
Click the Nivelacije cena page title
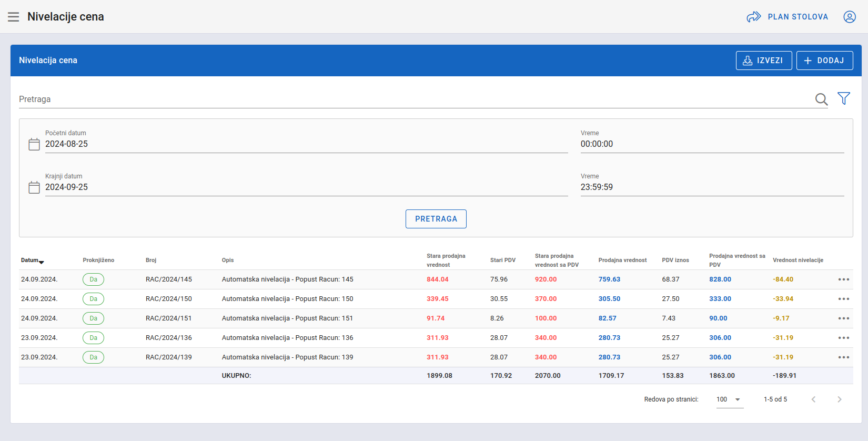[x=66, y=17]
